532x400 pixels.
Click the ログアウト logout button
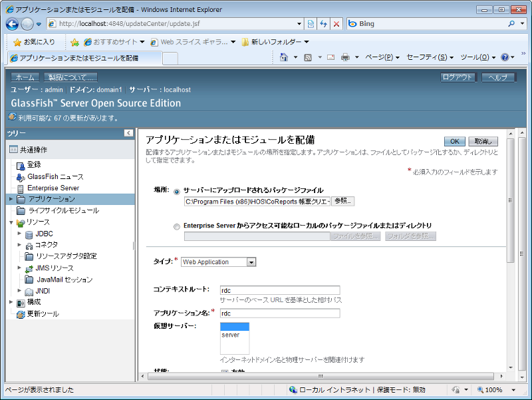[x=458, y=77]
